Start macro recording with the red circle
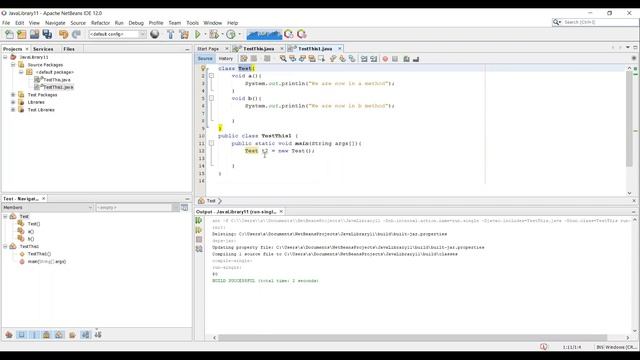 [x=385, y=59]
